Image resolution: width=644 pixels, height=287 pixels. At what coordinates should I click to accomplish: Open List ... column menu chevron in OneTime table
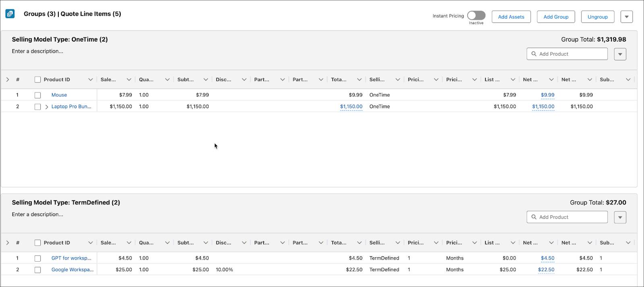tap(513, 79)
